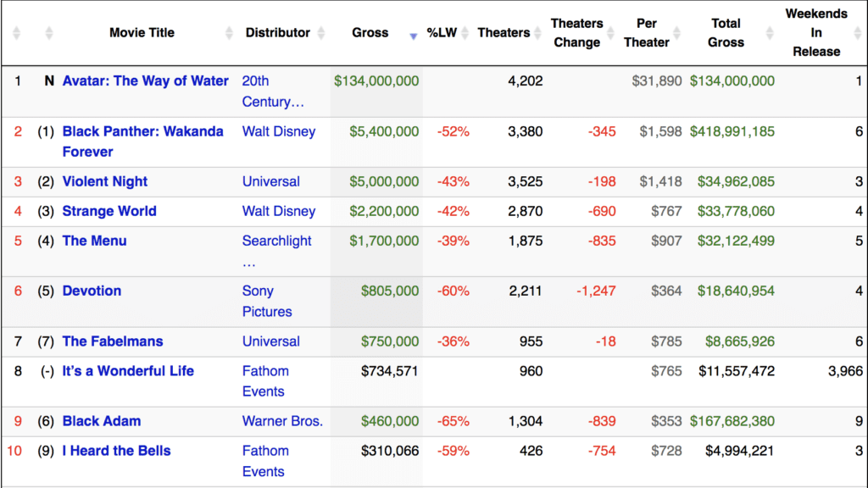Select the $31,890 per theater value
This screenshot has height=488, width=868.
point(657,80)
